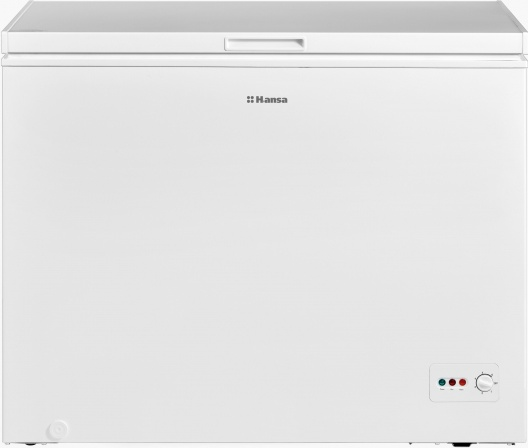528x448 pixels.
Task: Click the front body center below Hansa logo
Action: (264, 236)
